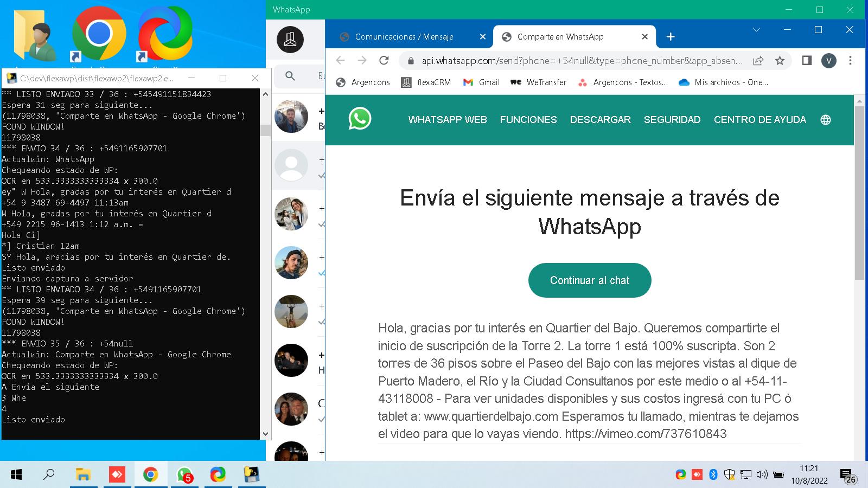Open WhatsApp taskbar icon with badge 5
The width and height of the screenshot is (868, 488).
(184, 476)
